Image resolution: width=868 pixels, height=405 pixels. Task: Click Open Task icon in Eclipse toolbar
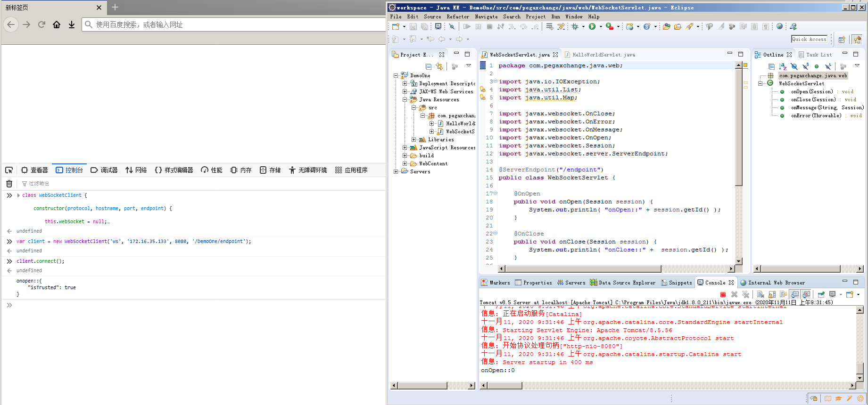click(678, 27)
